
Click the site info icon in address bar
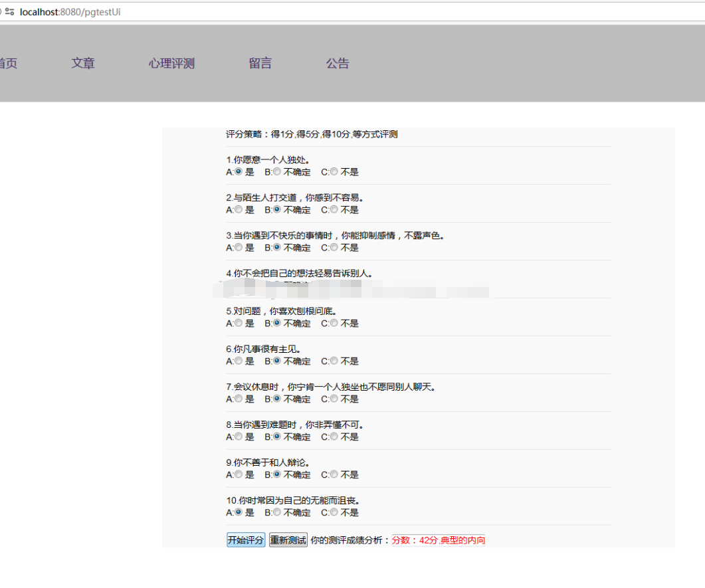tap(9, 12)
